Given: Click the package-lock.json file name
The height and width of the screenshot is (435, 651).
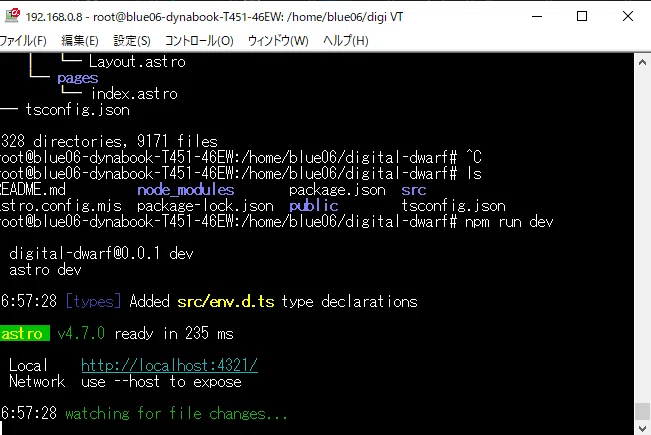Looking at the screenshot, I should (x=205, y=206).
